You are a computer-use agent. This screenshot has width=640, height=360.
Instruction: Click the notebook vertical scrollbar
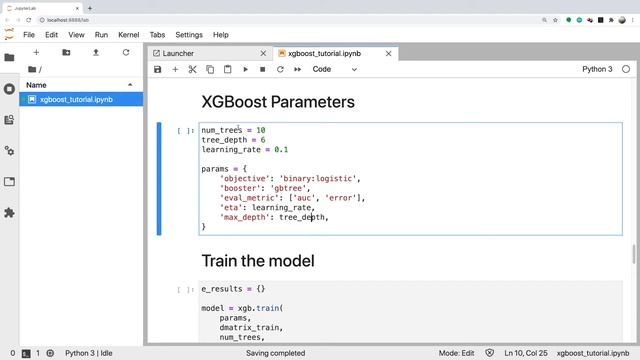pos(633,254)
